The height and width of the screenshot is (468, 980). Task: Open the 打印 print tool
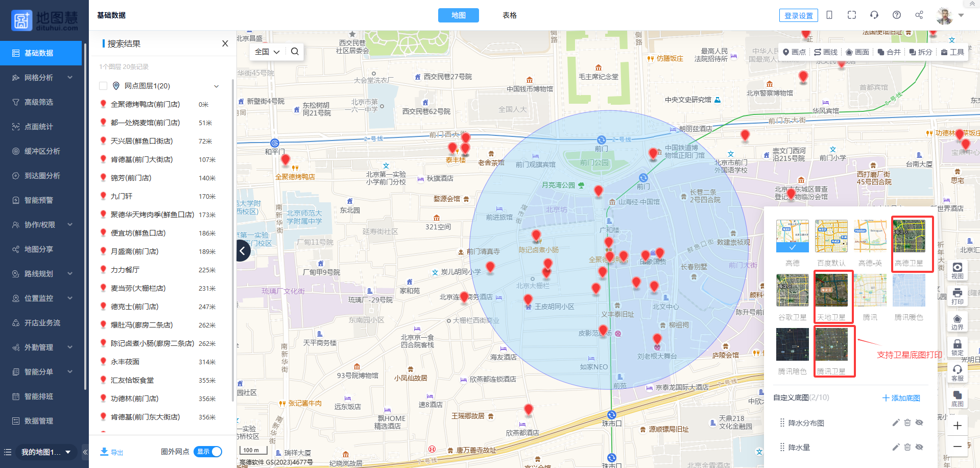(x=957, y=296)
